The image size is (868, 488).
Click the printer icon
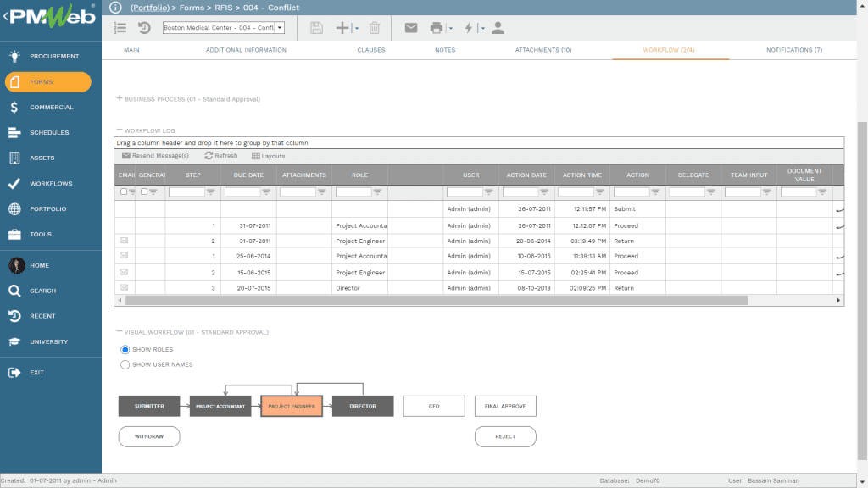point(437,28)
